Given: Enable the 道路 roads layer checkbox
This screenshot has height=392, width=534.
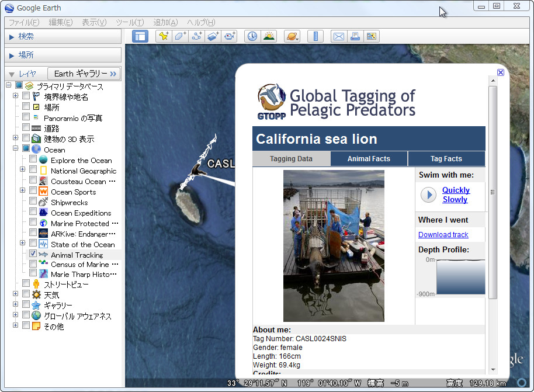Looking at the screenshot, I should point(26,127).
